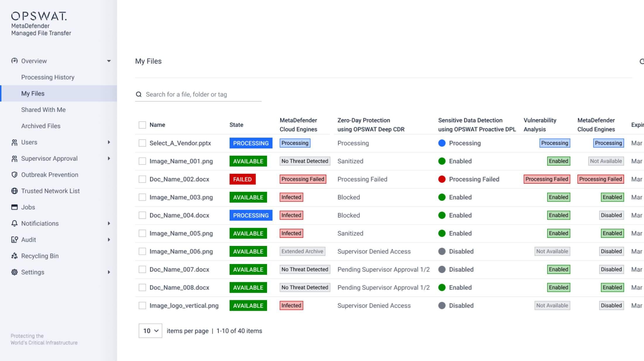This screenshot has width=644, height=361.
Task: Click the search magnifier icon
Action: pos(139,94)
